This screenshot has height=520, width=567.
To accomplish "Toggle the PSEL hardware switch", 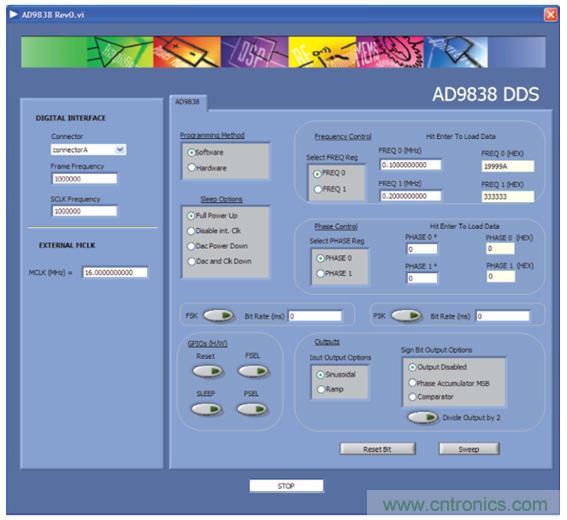I will click(x=252, y=409).
